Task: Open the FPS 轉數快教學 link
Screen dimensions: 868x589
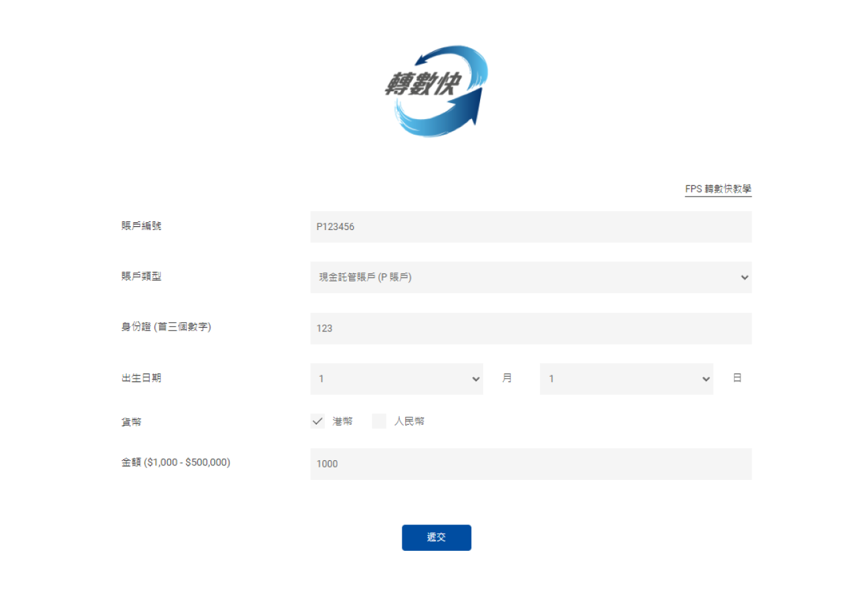Action: click(718, 189)
